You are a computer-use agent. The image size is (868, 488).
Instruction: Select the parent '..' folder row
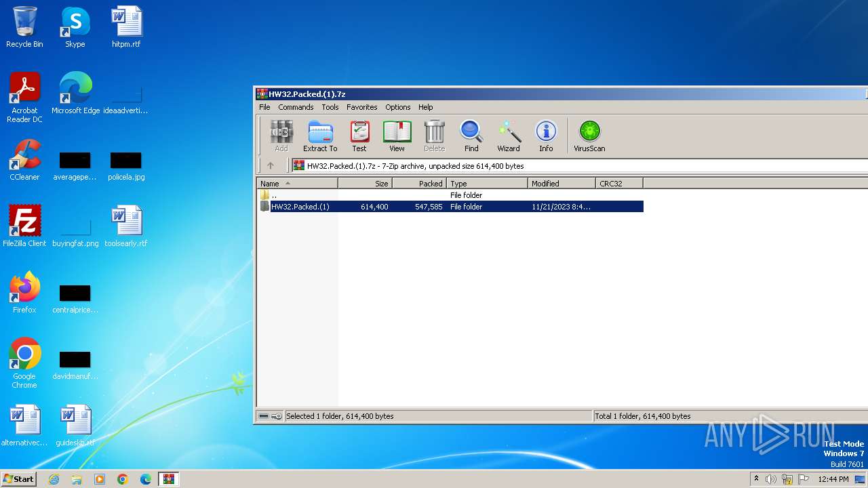pos(450,195)
